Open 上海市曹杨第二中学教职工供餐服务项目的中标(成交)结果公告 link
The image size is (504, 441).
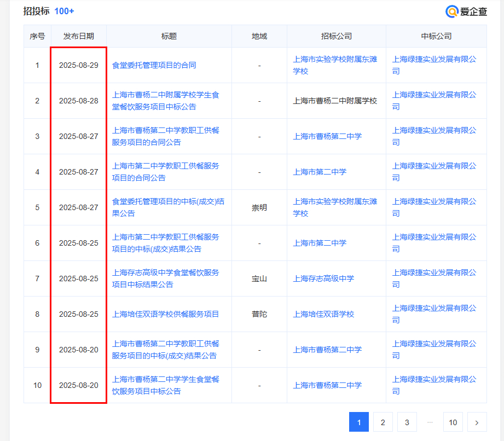pyautogui.click(x=165, y=350)
